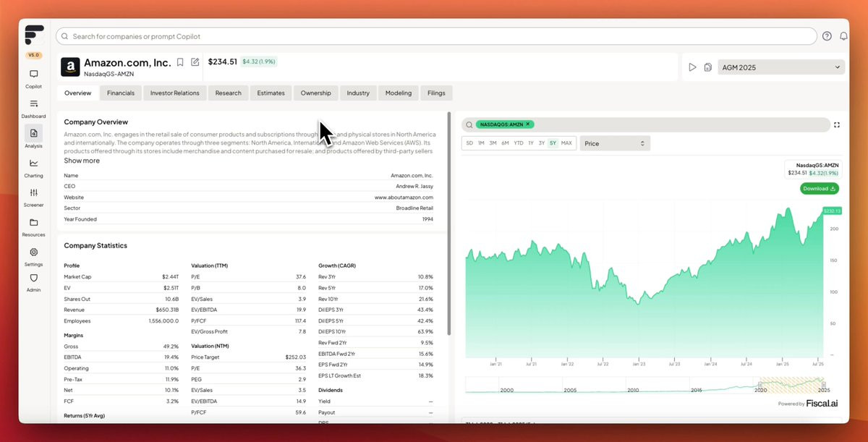Click the V5.0 version badge
Viewport: 868px width, 442px height.
[34, 55]
